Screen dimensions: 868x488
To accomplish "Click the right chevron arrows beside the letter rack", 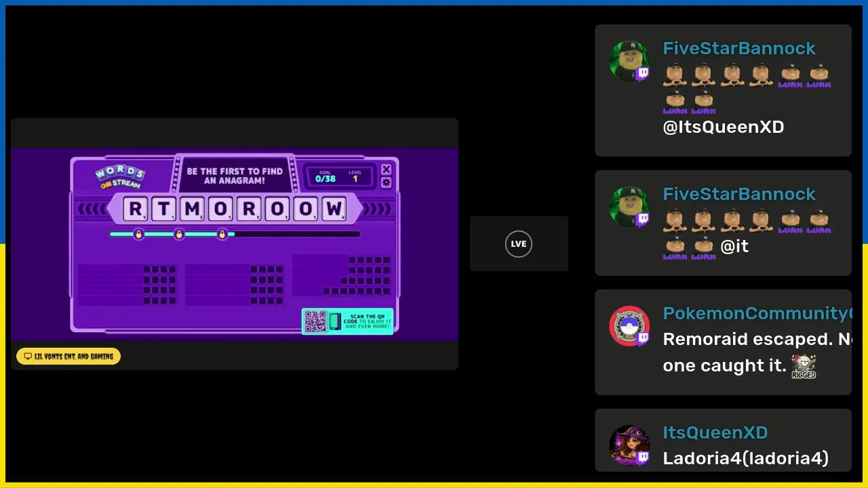I will [x=378, y=209].
